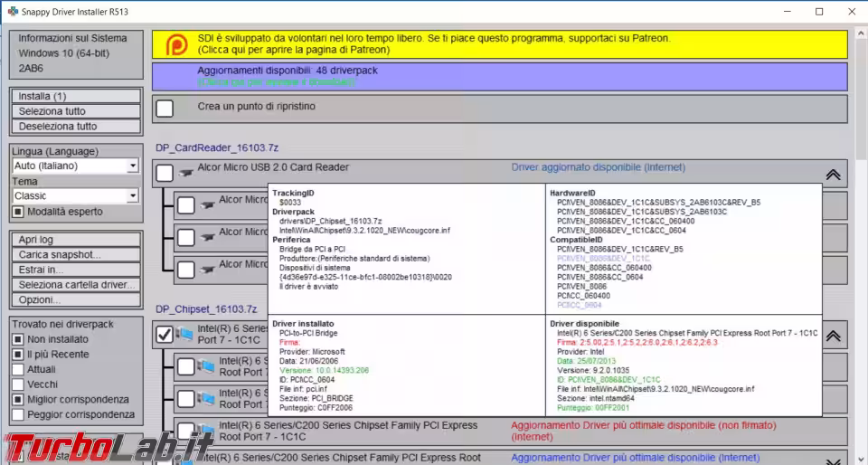This screenshot has height=465, width=868.
Task: Open the Tema Classic dropdown
Action: coord(132,196)
